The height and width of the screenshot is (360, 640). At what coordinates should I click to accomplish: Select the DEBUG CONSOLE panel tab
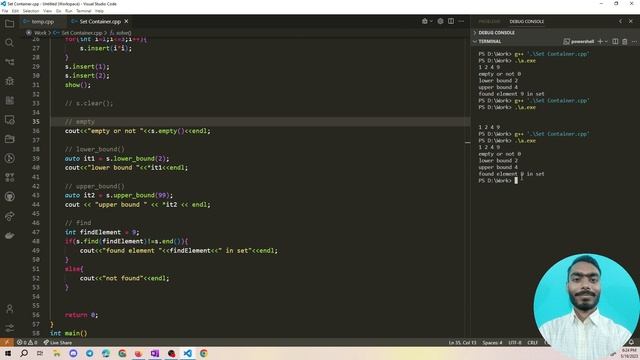click(x=527, y=21)
